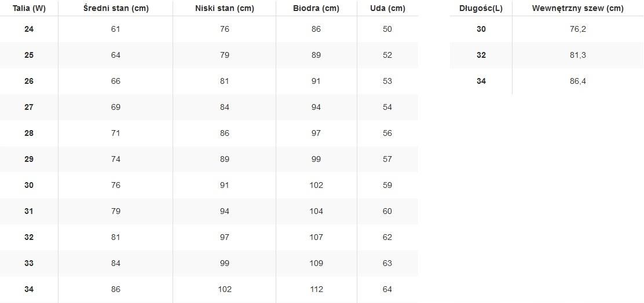This screenshot has height=303, width=644.
Task: Click Średni stan value 61
Action: [115, 29]
